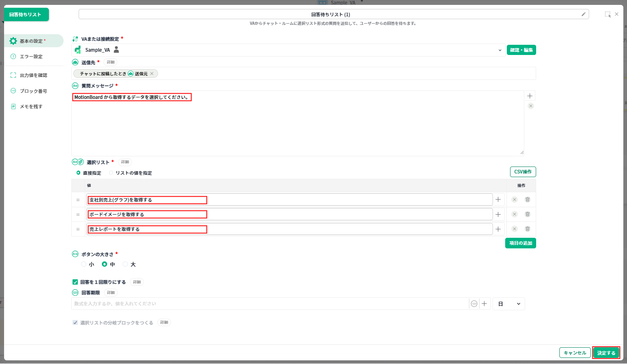Screen dimensions: 627x364
Task: Open the Sample_VA connection dropdown
Action: (500, 50)
